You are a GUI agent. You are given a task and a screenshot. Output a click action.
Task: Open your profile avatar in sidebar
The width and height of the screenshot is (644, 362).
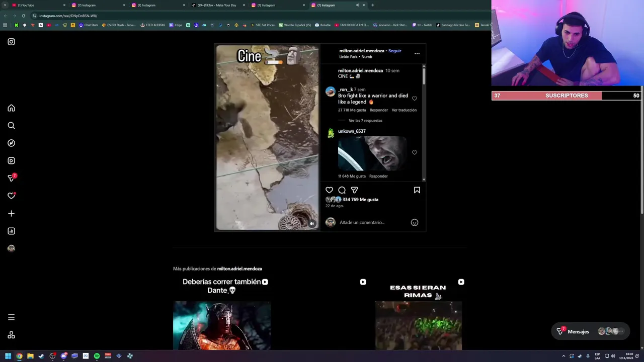(11, 248)
